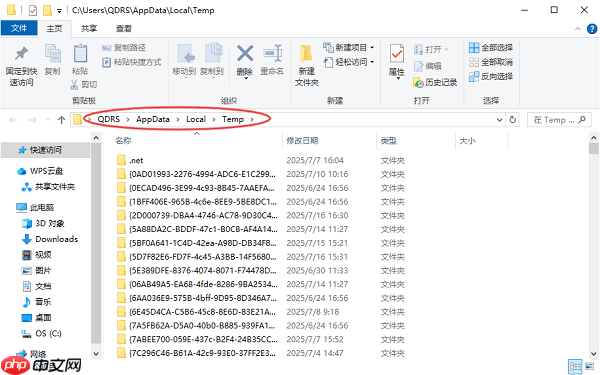Screen dimensions: 600x375
Task: Switch to the Home (主页) ribbon tab
Action: pyautogui.click(x=54, y=29)
